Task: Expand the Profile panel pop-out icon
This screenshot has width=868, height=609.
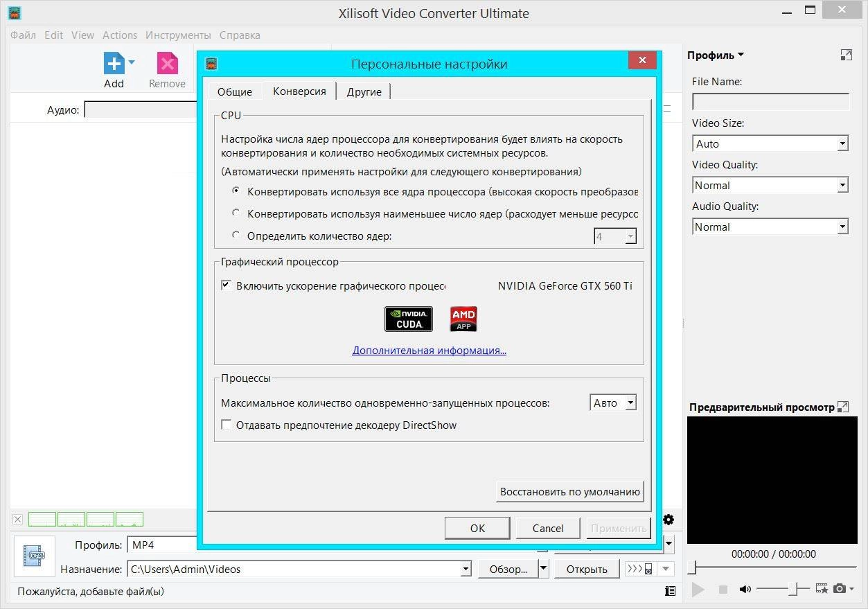Action: [846, 55]
